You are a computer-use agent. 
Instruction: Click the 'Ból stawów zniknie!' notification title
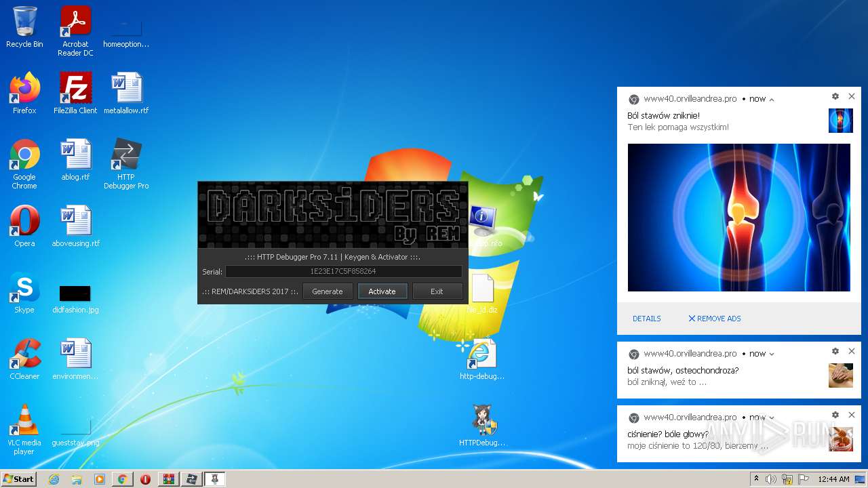(664, 116)
